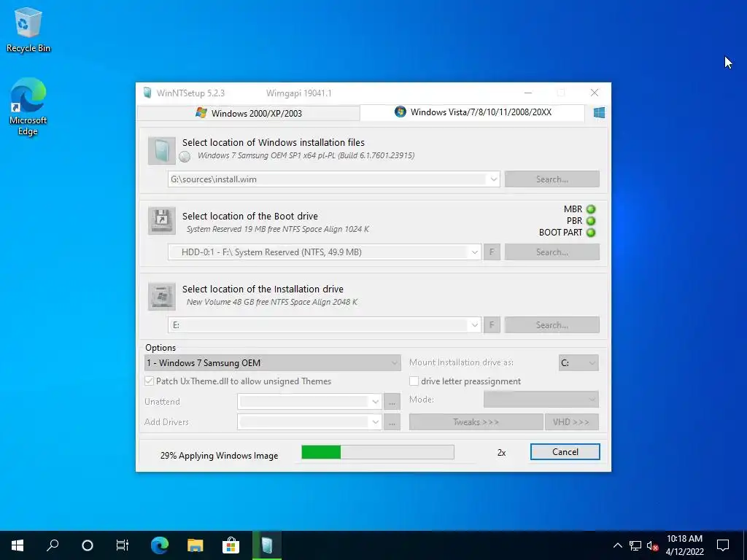Expand the install.wim path dropdown

click(x=494, y=179)
